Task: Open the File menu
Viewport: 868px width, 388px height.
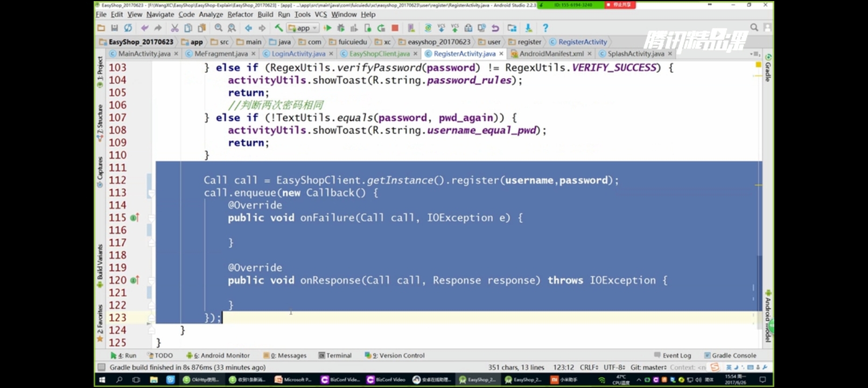Action: pyautogui.click(x=101, y=15)
